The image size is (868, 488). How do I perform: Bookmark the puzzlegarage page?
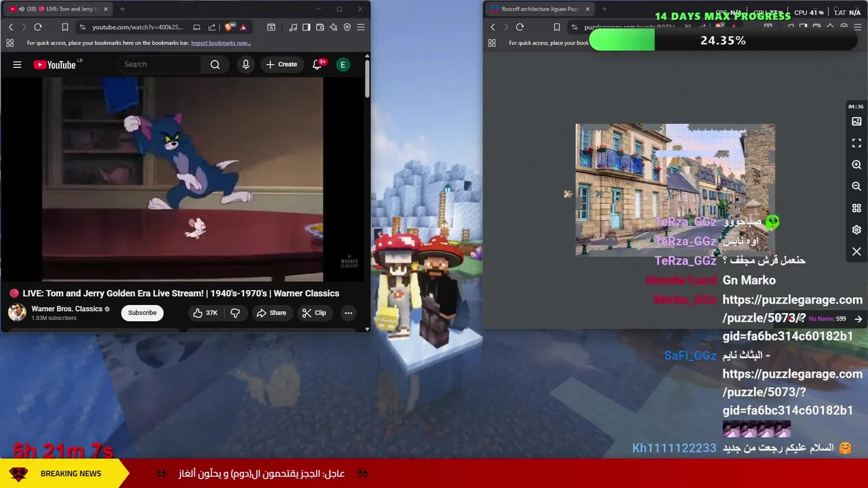tap(557, 27)
